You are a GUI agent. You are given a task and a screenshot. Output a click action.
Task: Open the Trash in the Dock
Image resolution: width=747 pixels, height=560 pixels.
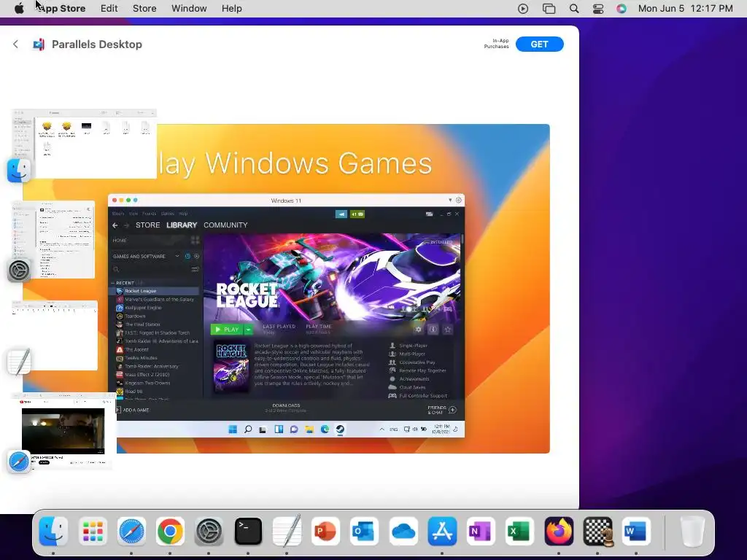(x=692, y=531)
